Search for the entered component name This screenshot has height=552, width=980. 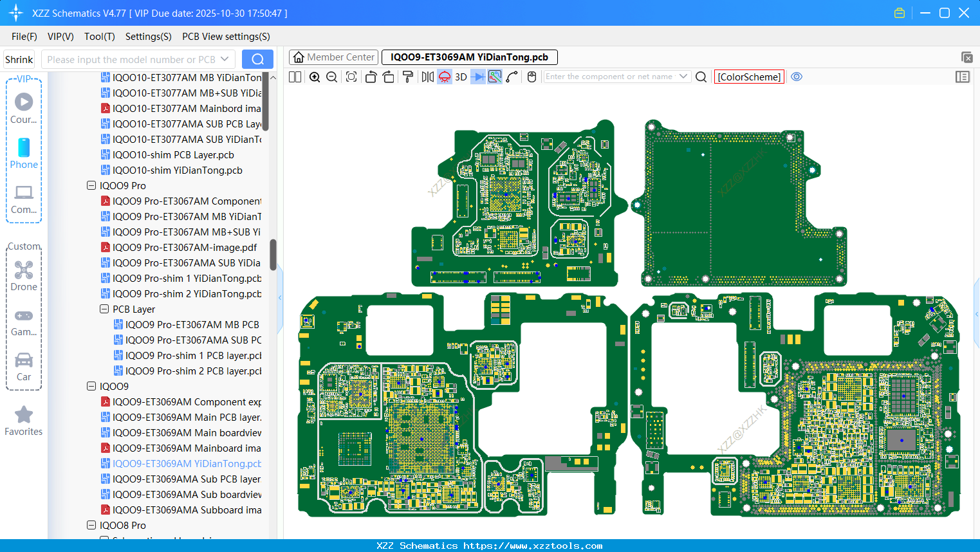point(701,77)
